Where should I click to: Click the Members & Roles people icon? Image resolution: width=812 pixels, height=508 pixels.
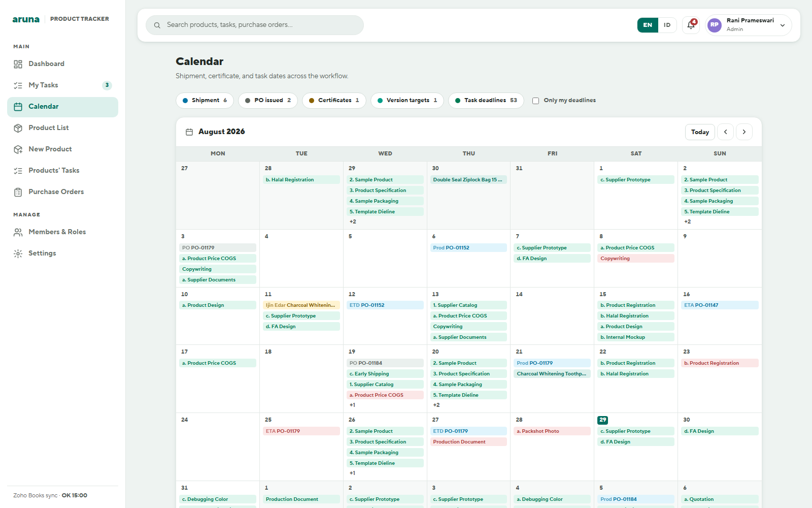click(18, 232)
